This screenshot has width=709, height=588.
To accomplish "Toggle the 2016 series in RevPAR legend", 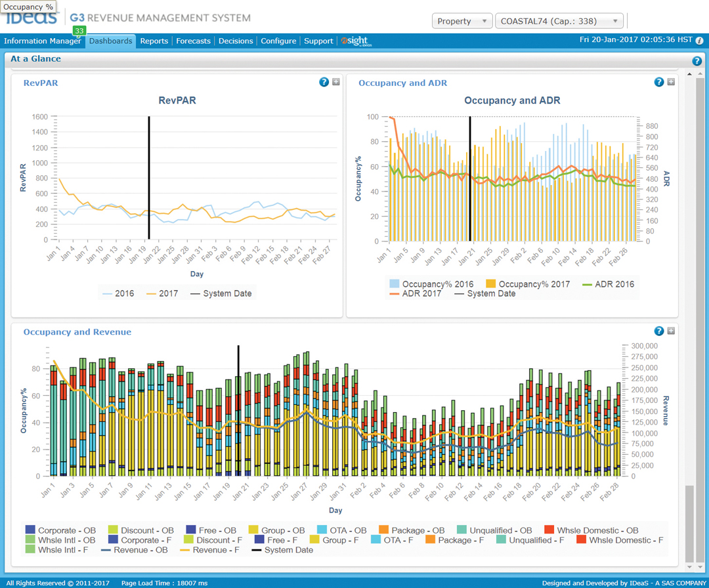I will point(118,293).
